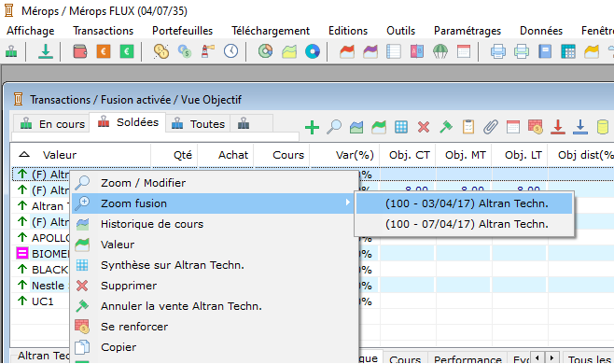
Task: Open the Transactions menu
Action: pyautogui.click(x=104, y=31)
